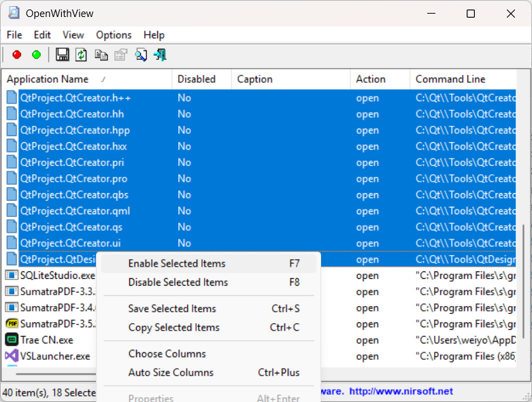The height and width of the screenshot is (402, 532).
Task: Select the SQLiteStudio.exe row name
Action: (57, 275)
